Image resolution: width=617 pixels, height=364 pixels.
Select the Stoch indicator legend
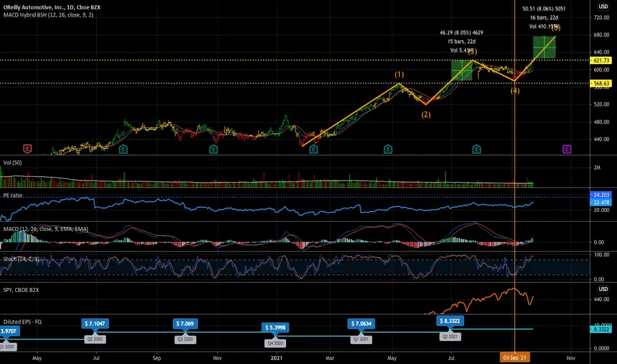click(x=21, y=259)
